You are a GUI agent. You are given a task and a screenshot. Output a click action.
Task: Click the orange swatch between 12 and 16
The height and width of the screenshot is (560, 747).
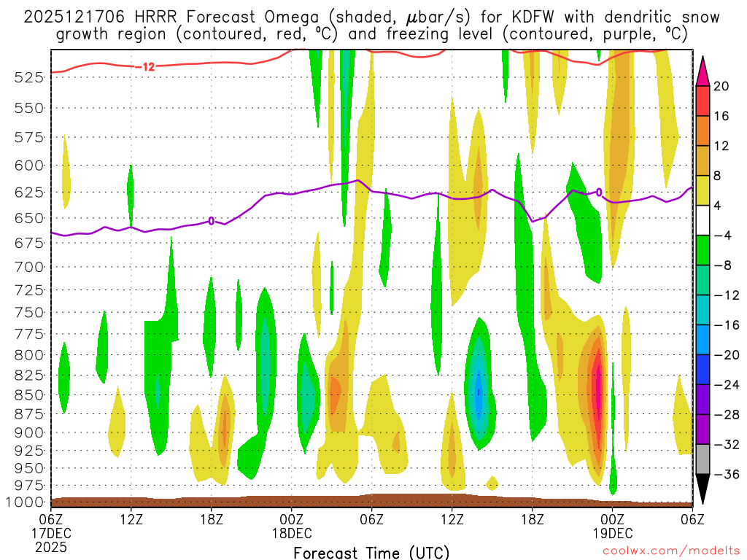[703, 131]
